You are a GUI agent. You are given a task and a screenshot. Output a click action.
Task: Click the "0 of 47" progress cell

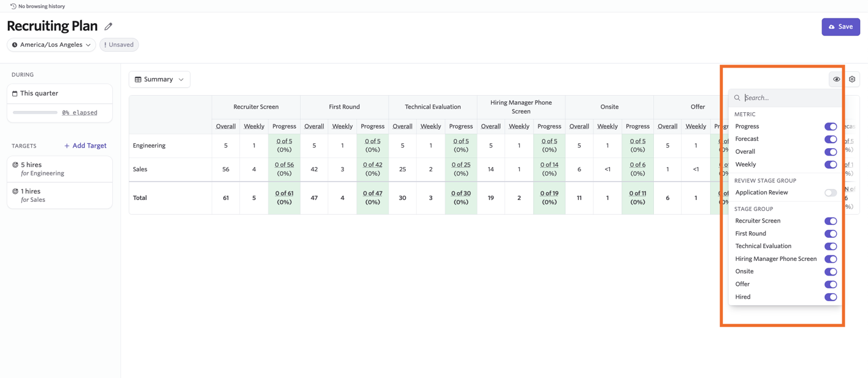coord(373,198)
